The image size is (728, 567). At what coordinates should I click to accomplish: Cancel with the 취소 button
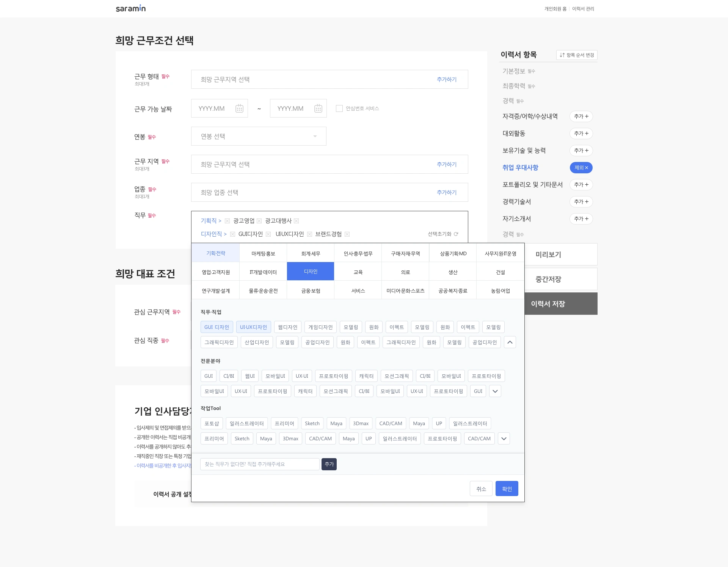(x=481, y=488)
